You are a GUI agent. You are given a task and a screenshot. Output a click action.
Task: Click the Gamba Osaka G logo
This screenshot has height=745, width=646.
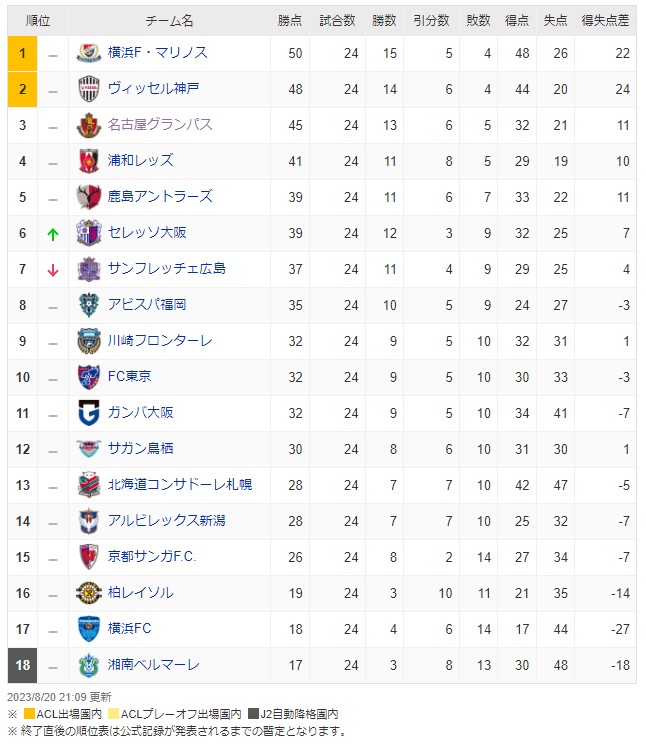pyautogui.click(x=89, y=413)
